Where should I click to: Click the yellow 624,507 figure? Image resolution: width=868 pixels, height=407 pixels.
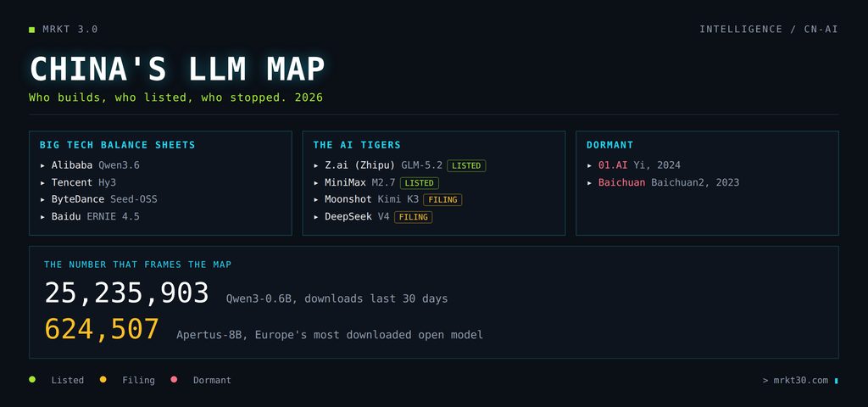click(102, 329)
